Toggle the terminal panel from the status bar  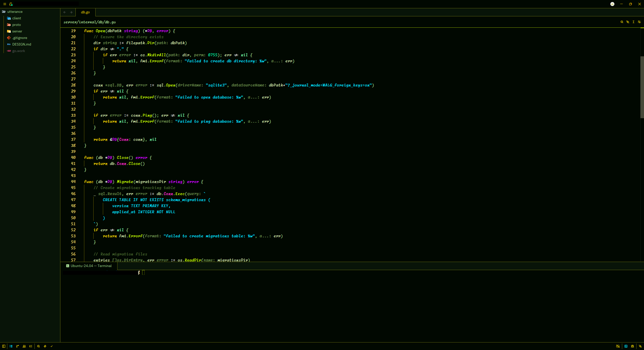(626, 346)
